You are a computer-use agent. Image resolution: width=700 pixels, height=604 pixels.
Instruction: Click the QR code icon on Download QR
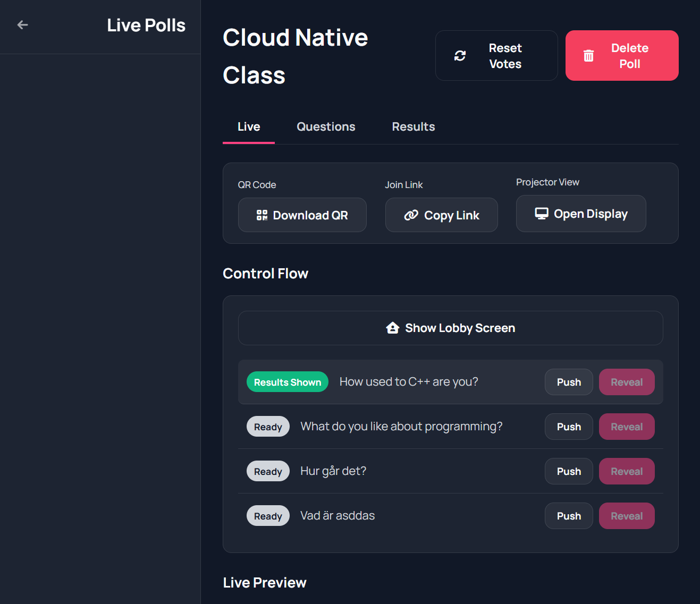click(x=262, y=215)
